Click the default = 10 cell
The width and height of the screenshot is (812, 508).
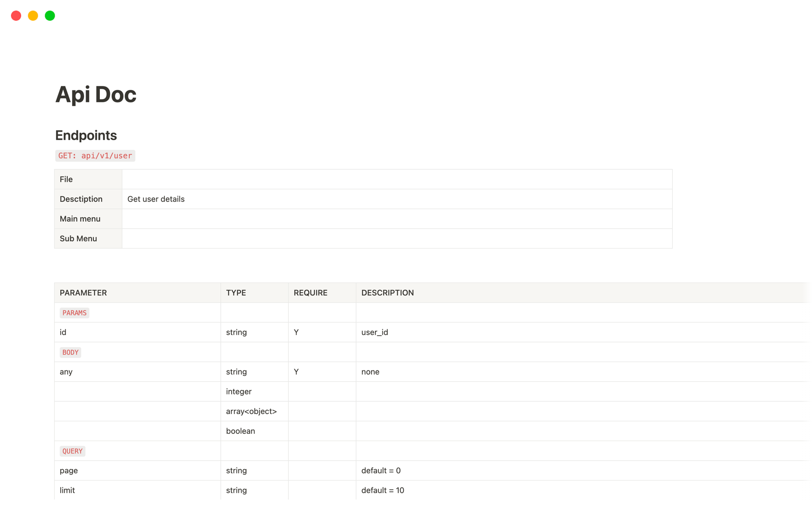[x=383, y=490]
